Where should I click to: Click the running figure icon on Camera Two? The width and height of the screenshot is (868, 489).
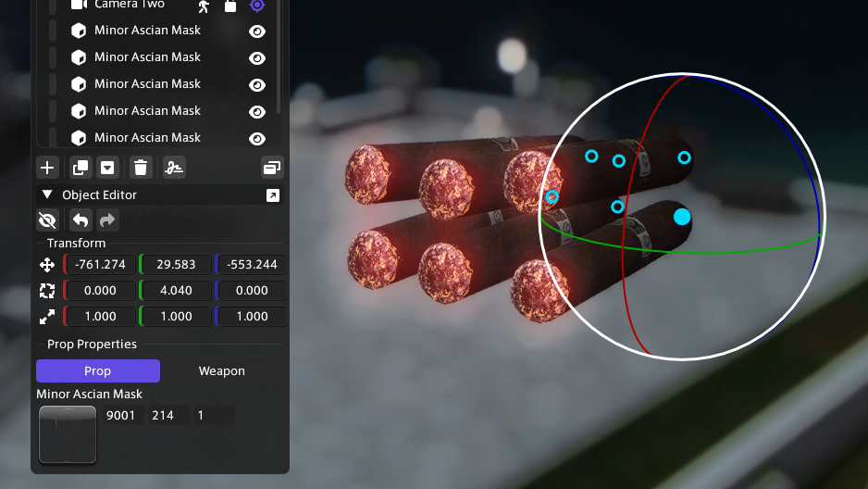(x=204, y=6)
